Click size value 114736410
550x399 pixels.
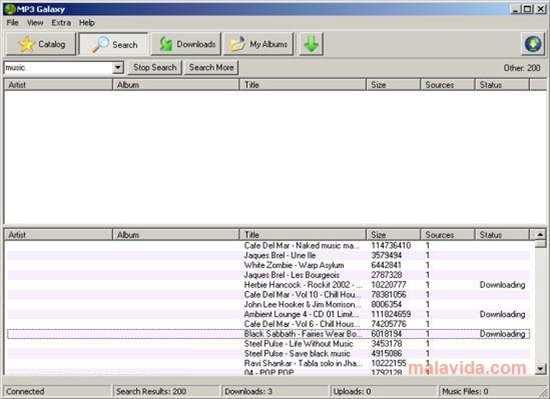[391, 245]
